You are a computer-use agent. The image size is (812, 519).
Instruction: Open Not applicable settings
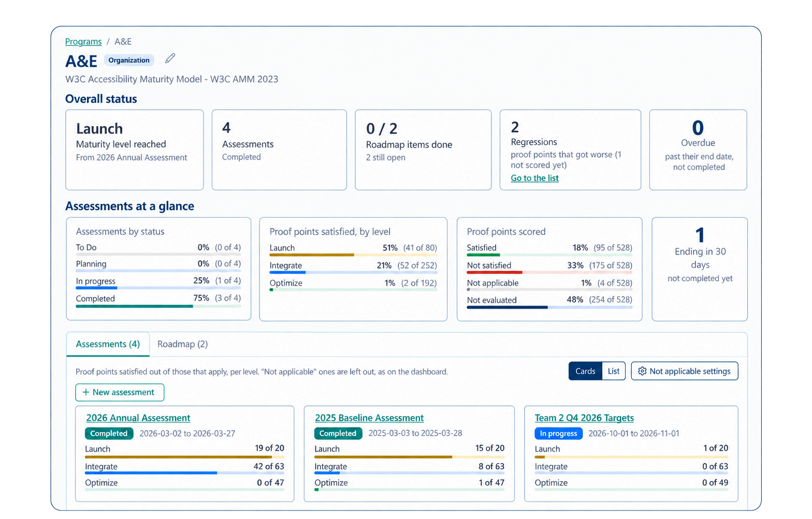[x=685, y=372]
